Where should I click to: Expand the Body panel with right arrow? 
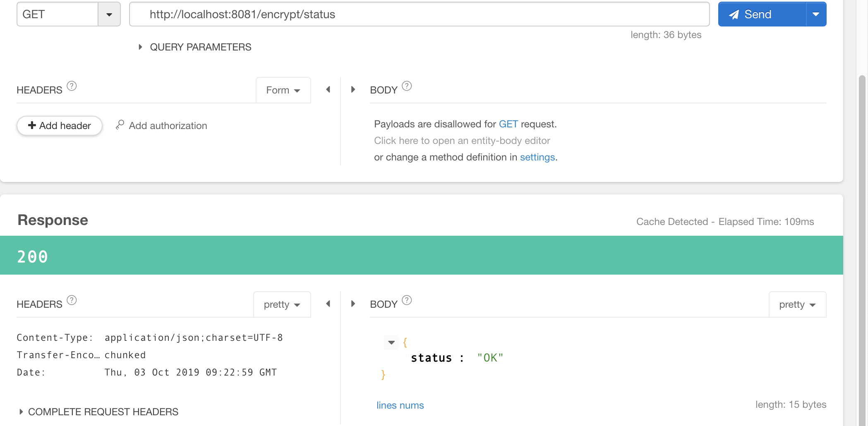point(353,89)
